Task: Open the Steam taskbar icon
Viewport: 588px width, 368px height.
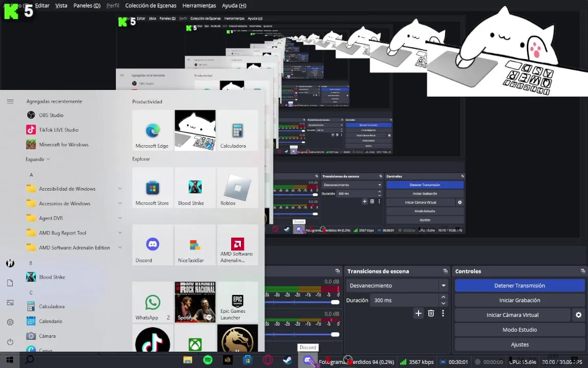Action: [x=288, y=360]
